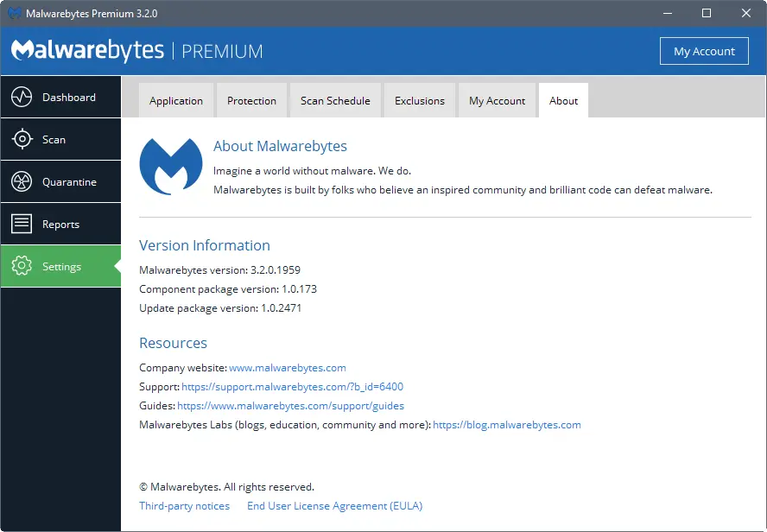
Task: Open the support.malwarebytes.com Support link
Action: 293,387
